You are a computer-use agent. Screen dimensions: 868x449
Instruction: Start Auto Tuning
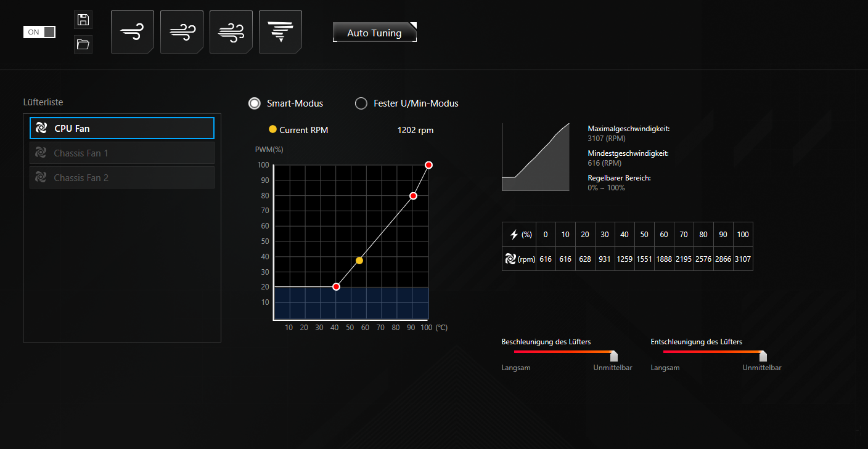(x=374, y=33)
